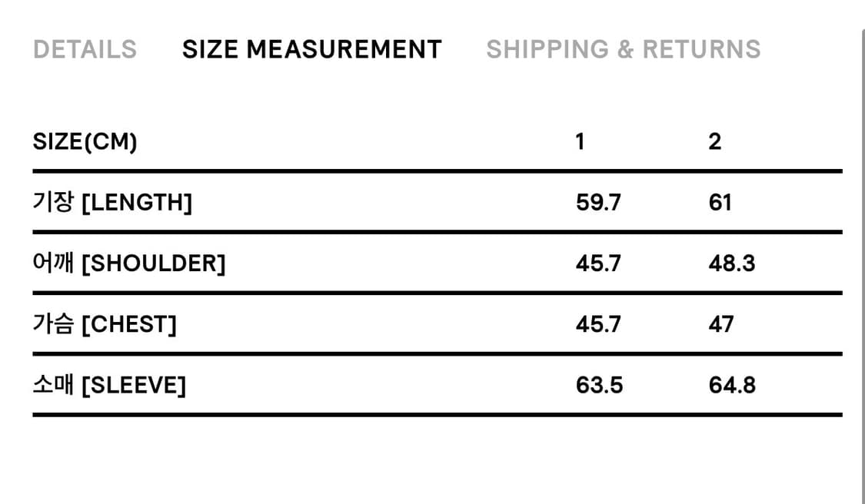Open the SHIPPING & RETURNS tab
The width and height of the screenshot is (865, 504).
[623, 49]
